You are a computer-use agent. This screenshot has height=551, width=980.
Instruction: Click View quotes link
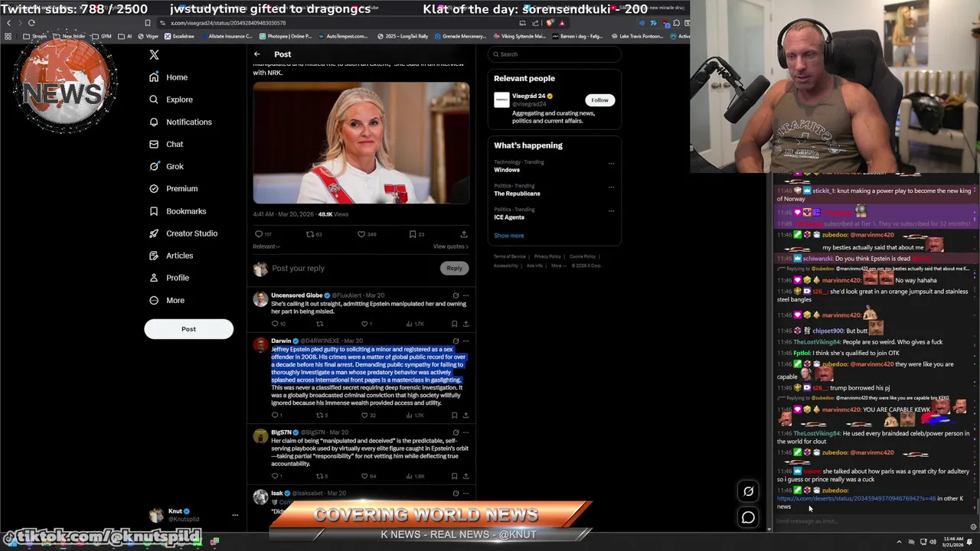coord(450,246)
